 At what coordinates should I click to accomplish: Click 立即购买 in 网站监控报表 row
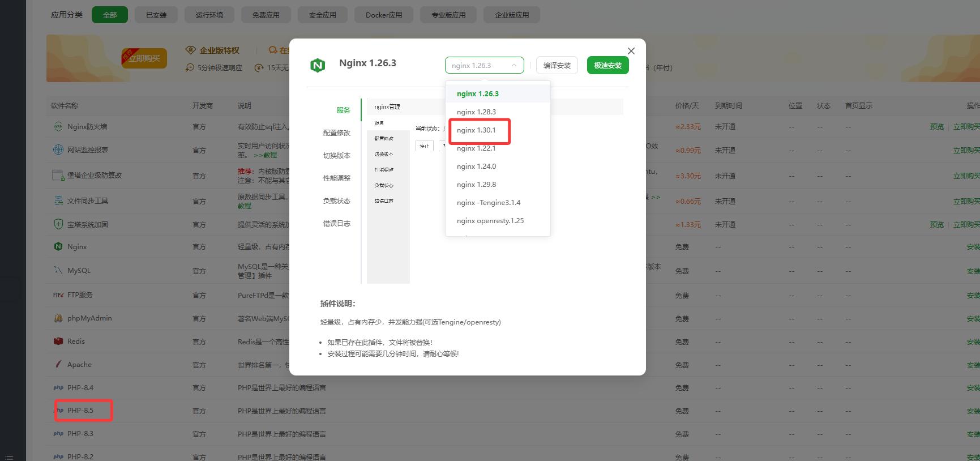point(966,151)
